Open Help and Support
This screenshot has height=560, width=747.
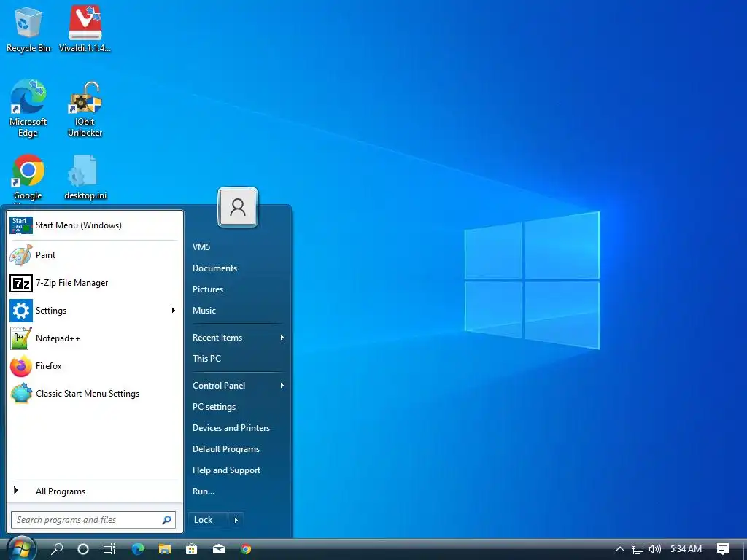(x=226, y=470)
